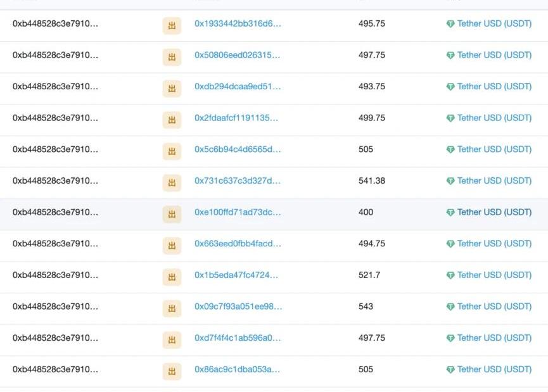Select the 521.7 amount value
Screen dimensions: 548x392
click(x=369, y=275)
